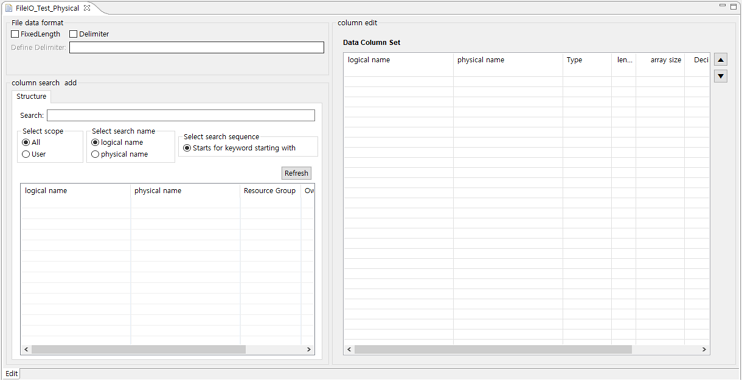Viewport: 742px width, 380px height.
Task: Click the search results horizontal scrollbar thumb
Action: [139, 349]
